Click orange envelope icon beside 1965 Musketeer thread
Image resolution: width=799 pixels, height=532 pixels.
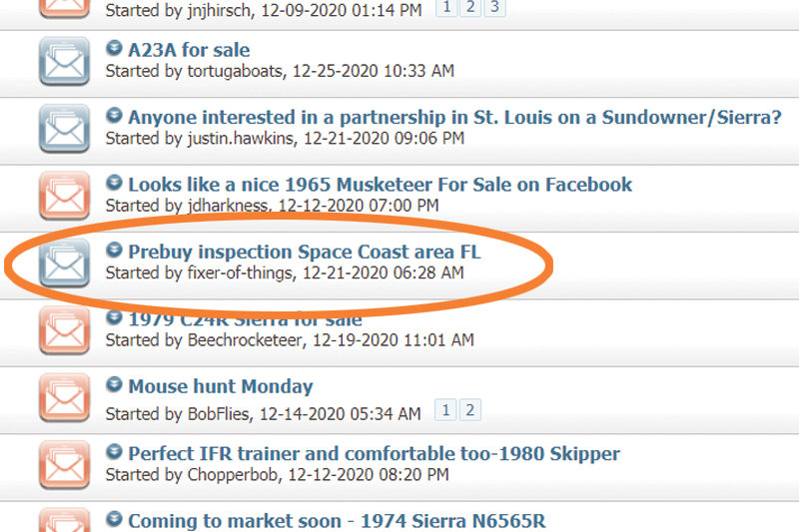point(64,196)
